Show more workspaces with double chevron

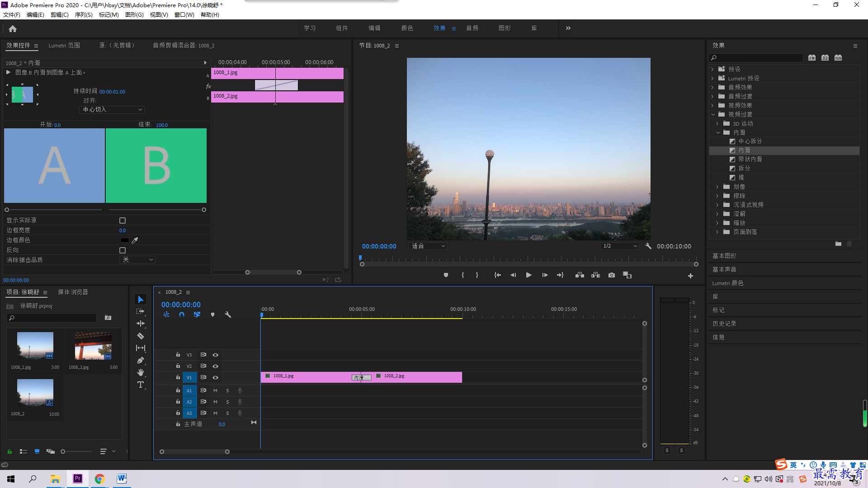568,28
